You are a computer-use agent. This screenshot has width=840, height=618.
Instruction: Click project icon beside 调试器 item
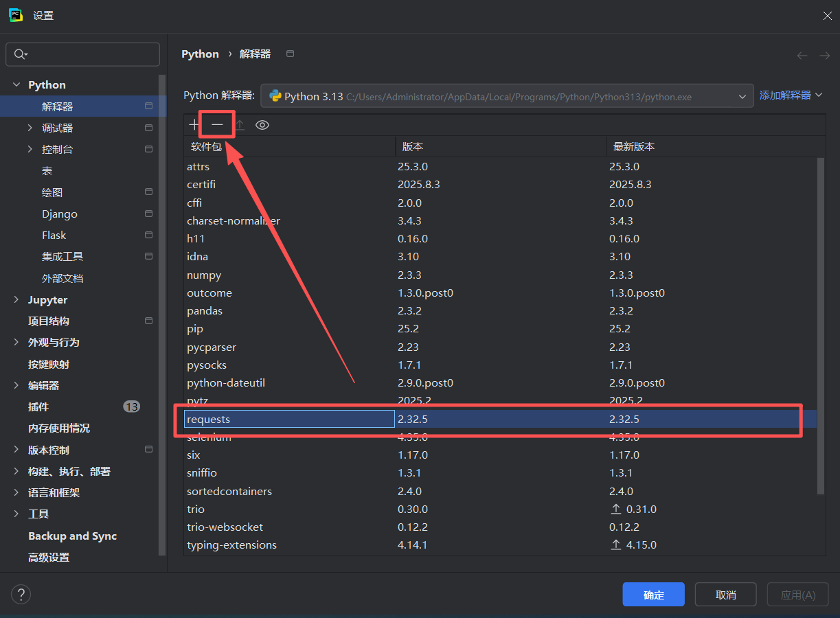pyautogui.click(x=148, y=128)
